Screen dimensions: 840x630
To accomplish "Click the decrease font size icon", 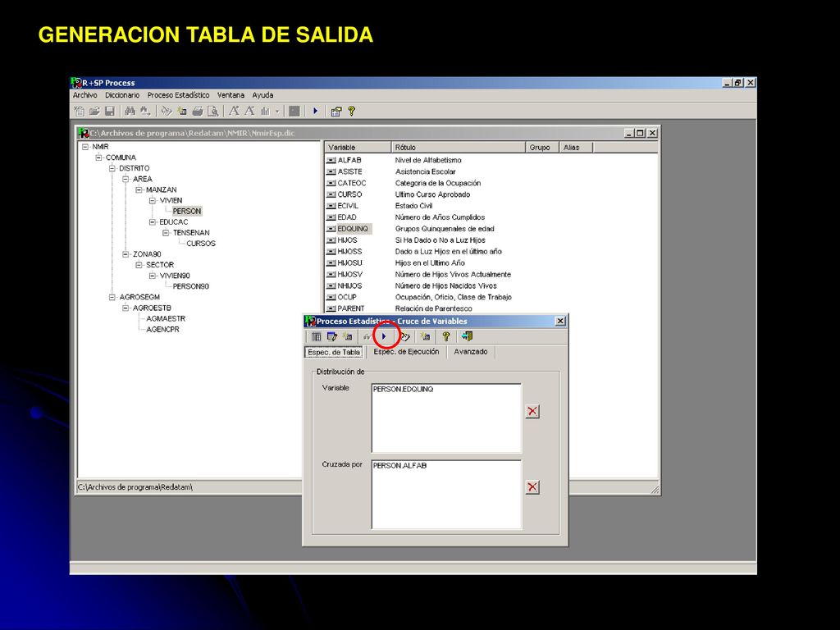I will point(249,112).
